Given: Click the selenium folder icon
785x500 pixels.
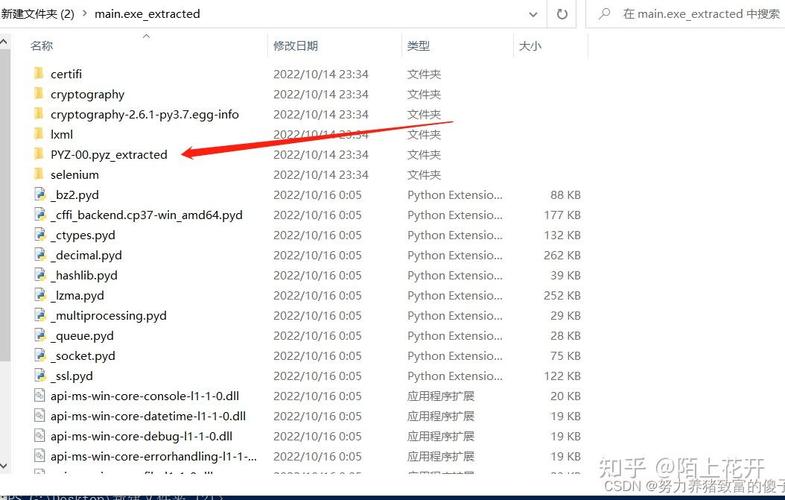Looking at the screenshot, I should coord(39,174).
